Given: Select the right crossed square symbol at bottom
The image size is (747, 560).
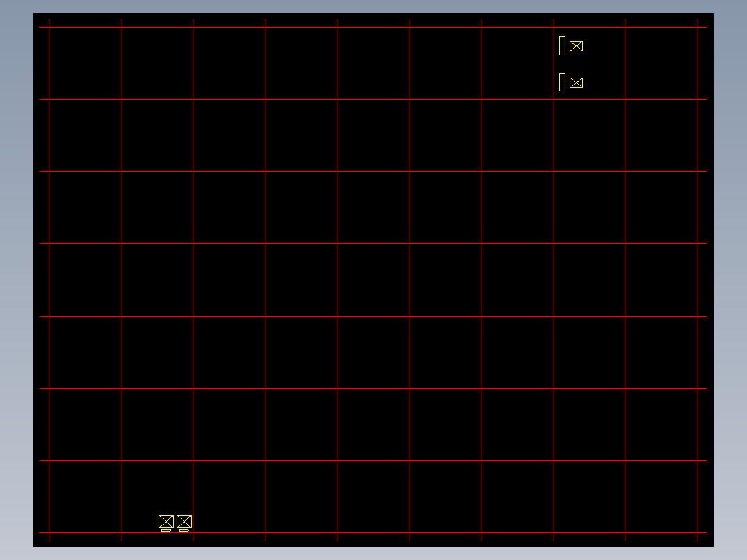Looking at the screenshot, I should [184, 521].
